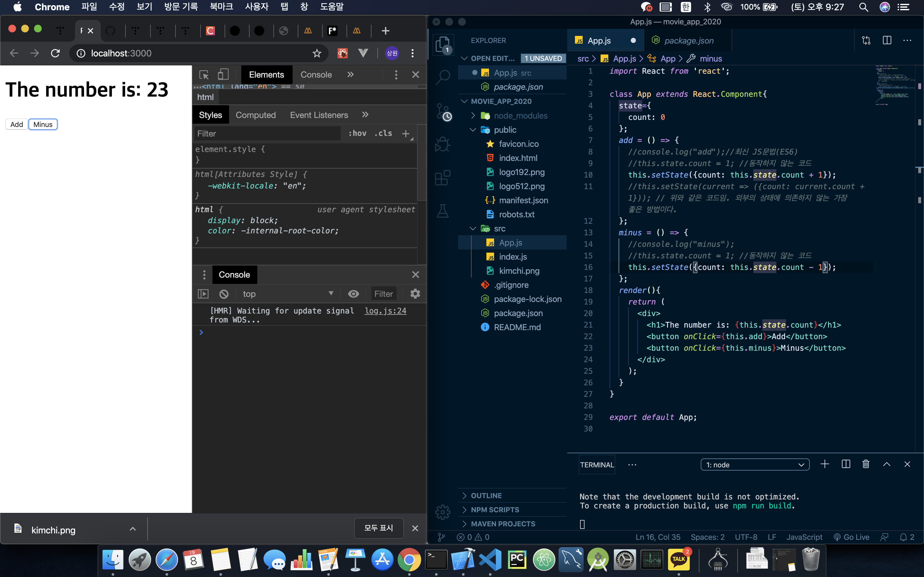The width and height of the screenshot is (924, 577).
Task: Toggle live expression eye icon
Action: [353, 294]
